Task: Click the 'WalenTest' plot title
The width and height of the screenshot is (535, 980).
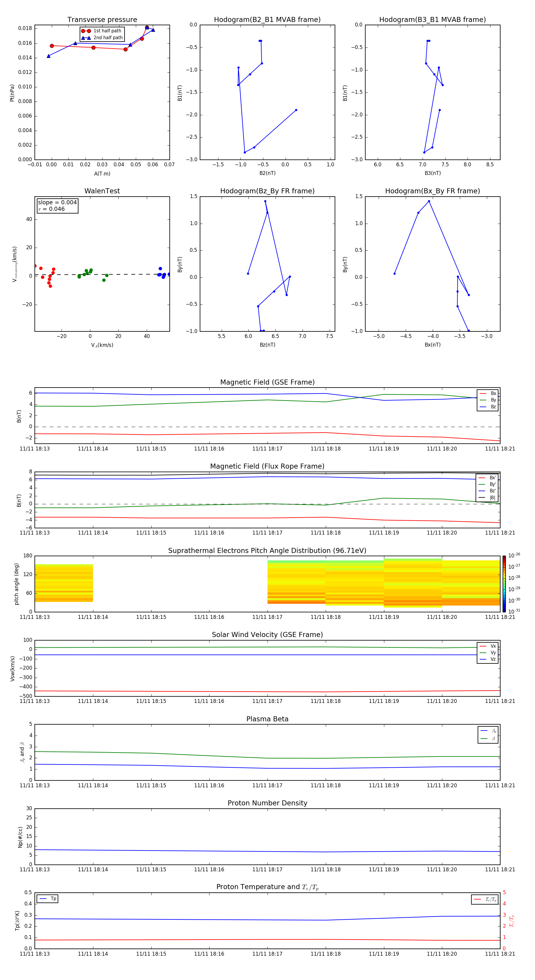Action: point(102,191)
